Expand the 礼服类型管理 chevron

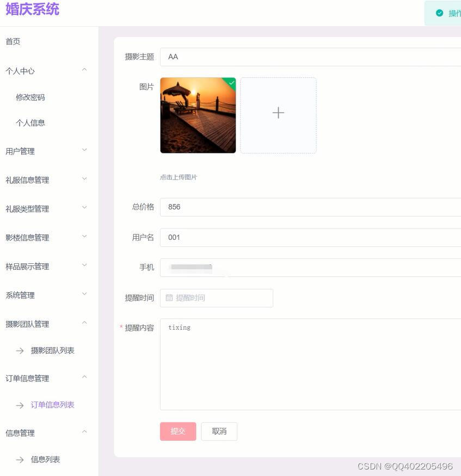[x=84, y=207]
